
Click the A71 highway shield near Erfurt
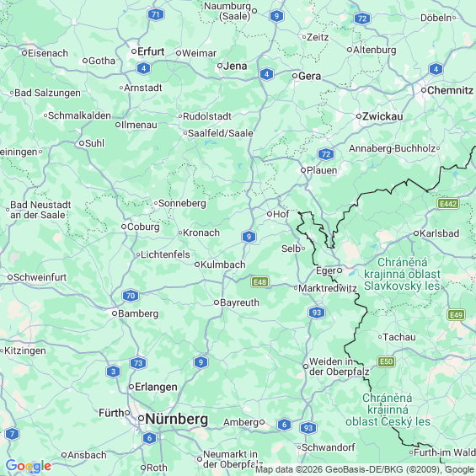pos(156,14)
